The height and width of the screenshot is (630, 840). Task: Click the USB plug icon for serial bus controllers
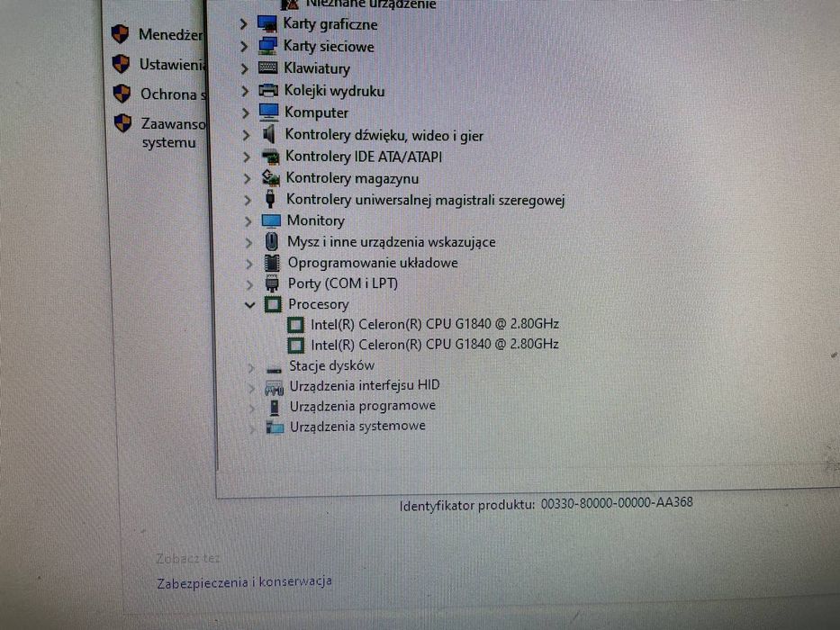(x=270, y=199)
